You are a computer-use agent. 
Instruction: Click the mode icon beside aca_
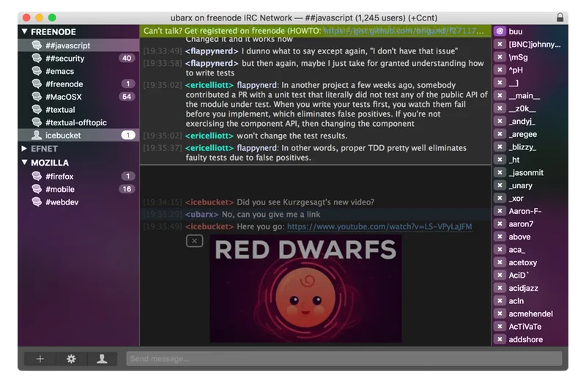click(500, 249)
